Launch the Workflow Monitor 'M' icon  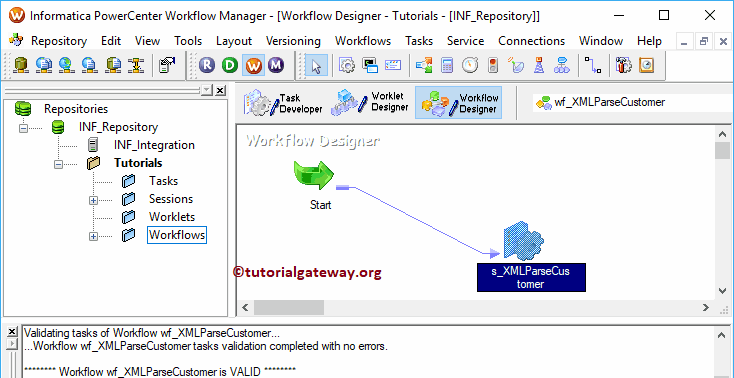tap(276, 65)
